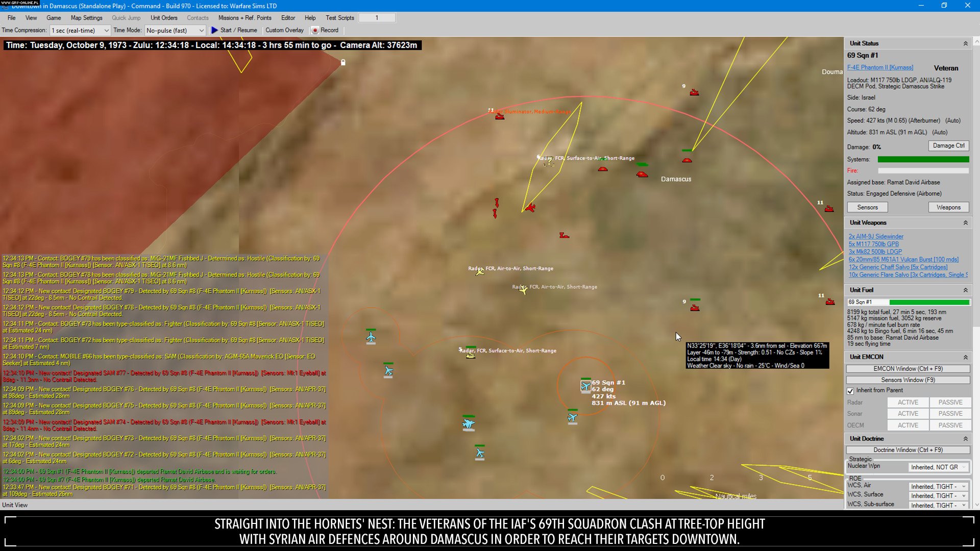Open the Unit Orders menu
The image size is (980, 551).
[x=163, y=17]
